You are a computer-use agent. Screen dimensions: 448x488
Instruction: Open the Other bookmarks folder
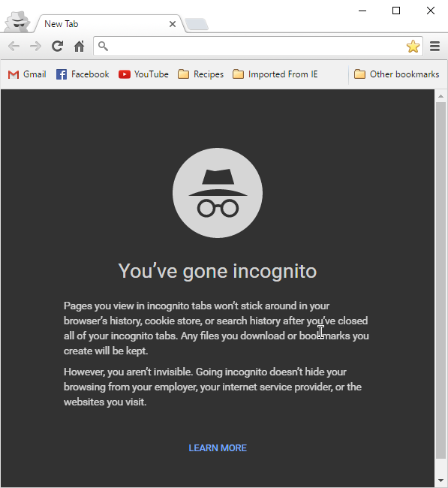coord(397,74)
